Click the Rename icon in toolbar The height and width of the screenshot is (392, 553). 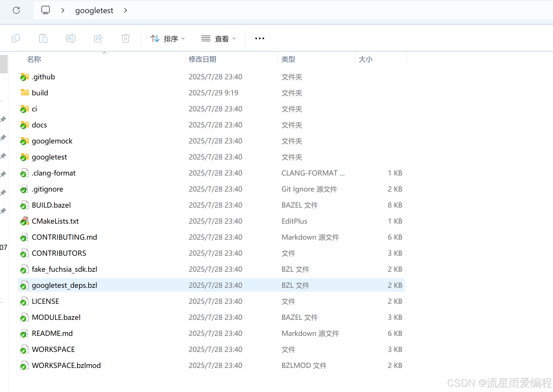(71, 38)
